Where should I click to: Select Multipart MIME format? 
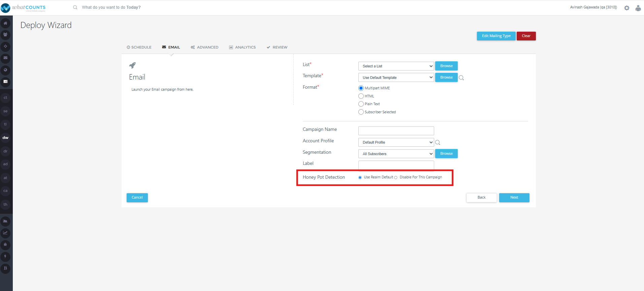click(x=361, y=88)
